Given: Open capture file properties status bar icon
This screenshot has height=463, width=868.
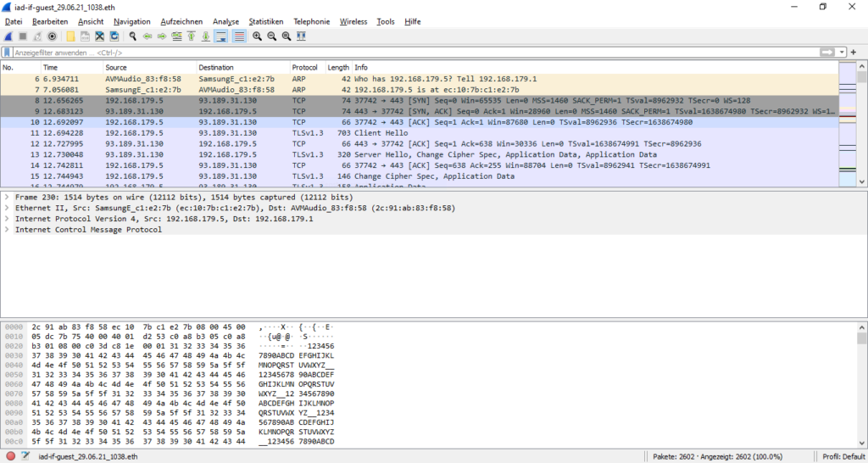Looking at the screenshot, I should (25, 456).
